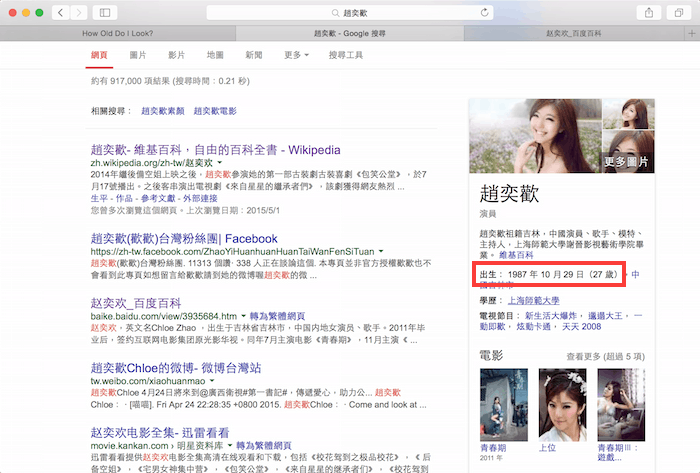This screenshot has width=700, height=473.
Task: Click related search 趙奕歡素顏
Action: coord(162,111)
